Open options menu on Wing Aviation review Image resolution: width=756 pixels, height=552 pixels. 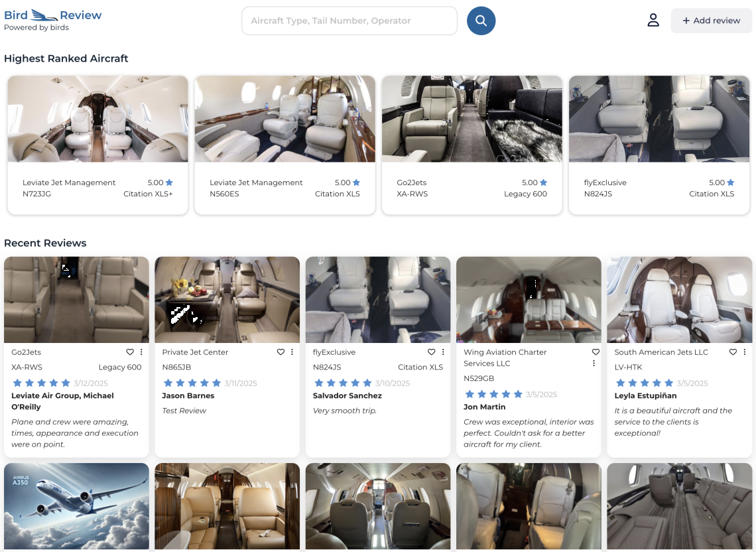pyautogui.click(x=594, y=363)
